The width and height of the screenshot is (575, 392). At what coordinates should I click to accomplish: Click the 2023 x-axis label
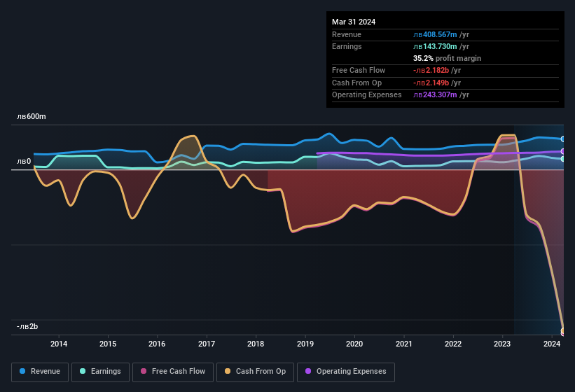pyautogui.click(x=502, y=344)
